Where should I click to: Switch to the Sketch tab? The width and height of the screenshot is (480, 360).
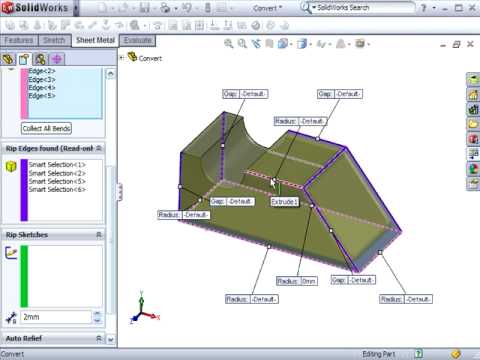[54, 40]
